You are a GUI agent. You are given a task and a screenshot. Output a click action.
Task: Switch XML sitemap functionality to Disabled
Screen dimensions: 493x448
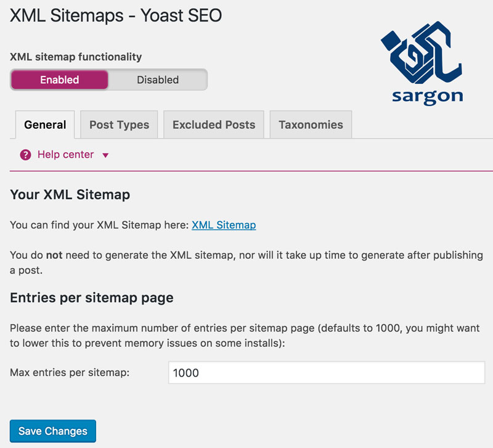coord(158,80)
